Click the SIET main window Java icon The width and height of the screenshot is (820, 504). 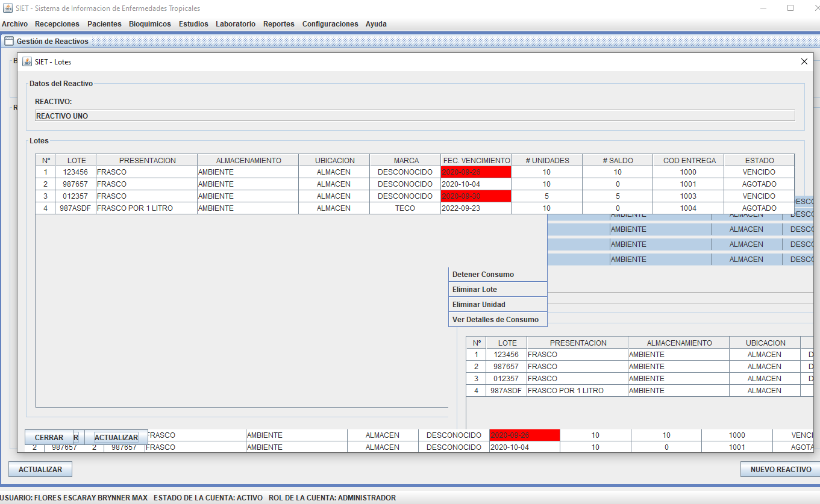pos(8,8)
